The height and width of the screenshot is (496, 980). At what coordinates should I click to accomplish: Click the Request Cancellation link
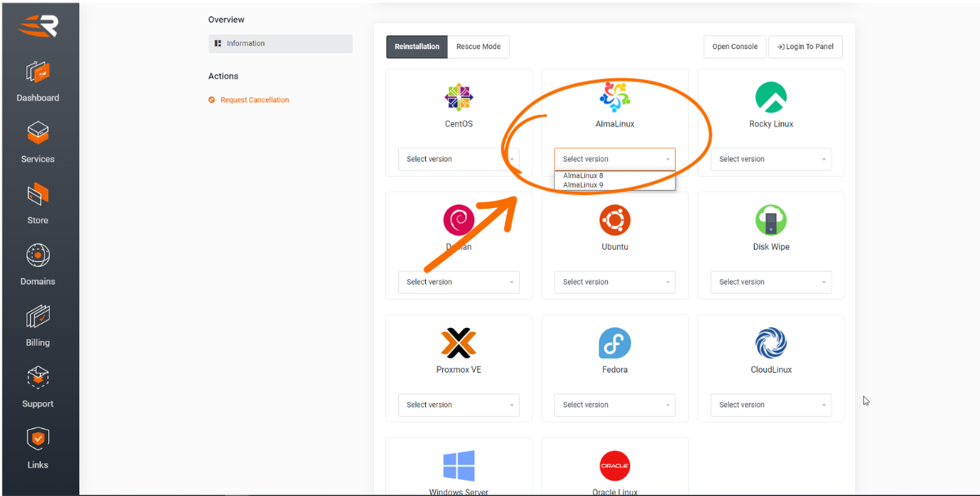point(255,100)
